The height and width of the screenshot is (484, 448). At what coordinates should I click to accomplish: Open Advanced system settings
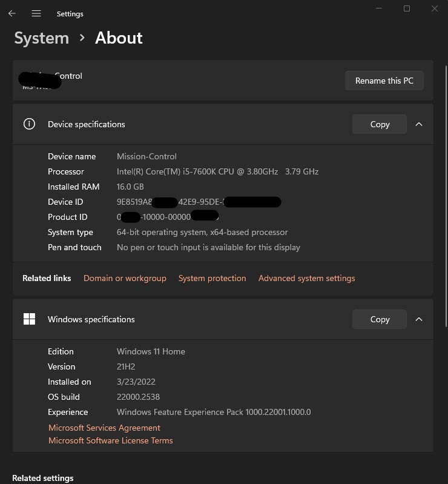pos(306,278)
